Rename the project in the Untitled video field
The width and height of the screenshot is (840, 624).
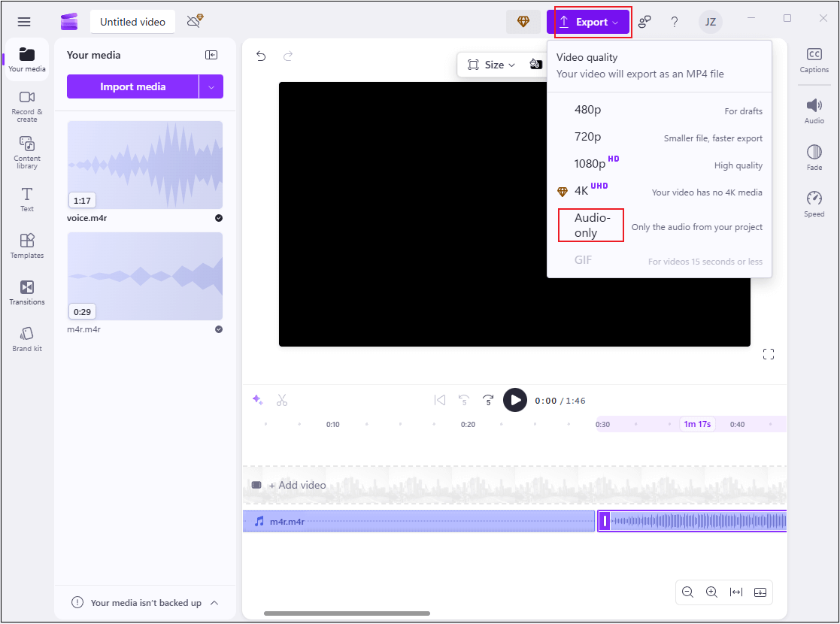tap(132, 22)
